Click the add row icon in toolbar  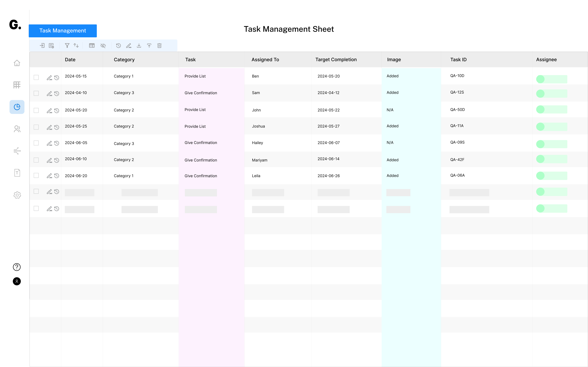[51, 46]
